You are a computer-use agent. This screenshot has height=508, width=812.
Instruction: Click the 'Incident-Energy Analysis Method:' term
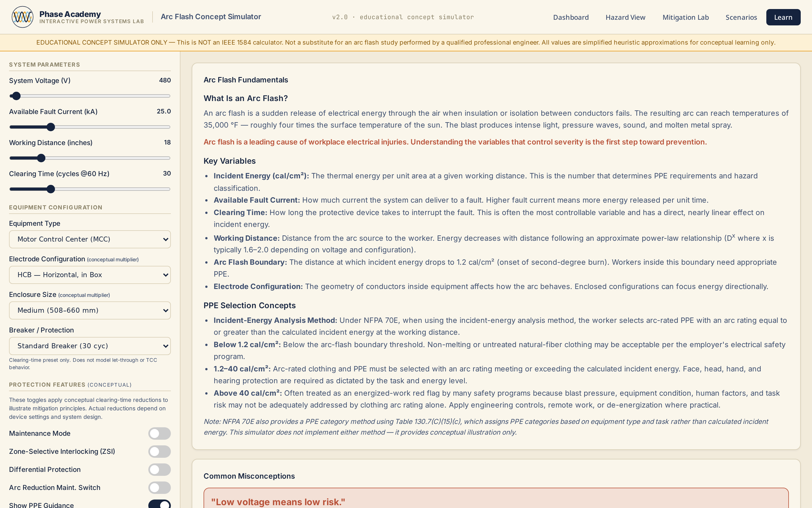pos(275,320)
